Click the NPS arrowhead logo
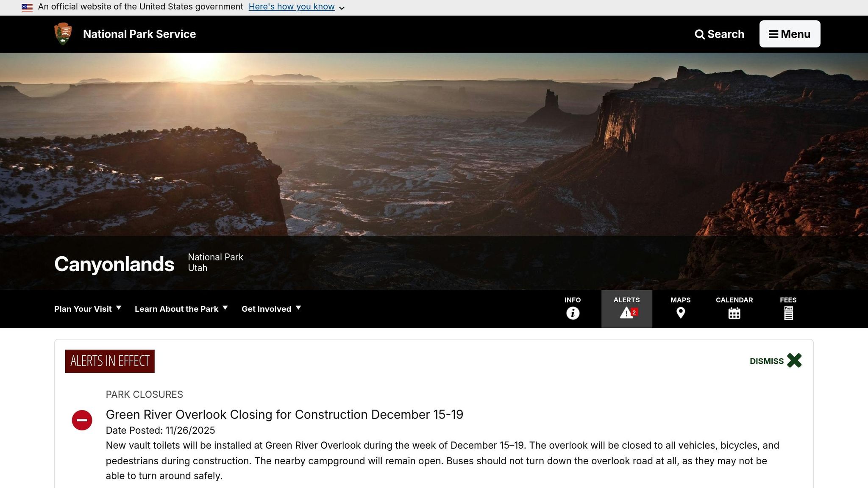 pos(63,34)
